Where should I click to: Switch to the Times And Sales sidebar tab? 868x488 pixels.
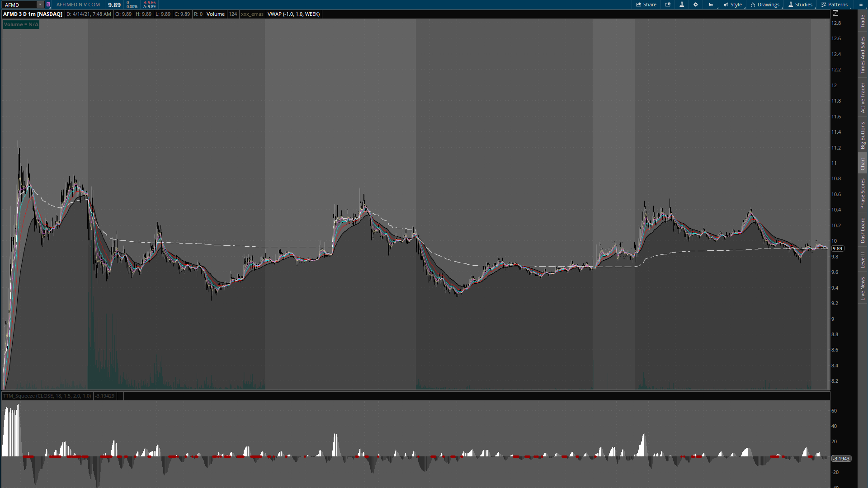[x=863, y=56]
